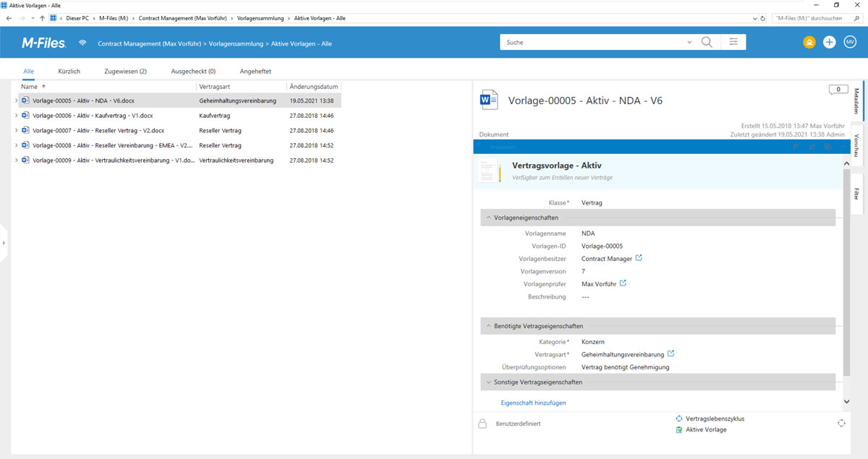Click the M-Files logo in the header
The image size is (868, 459).
coord(43,43)
